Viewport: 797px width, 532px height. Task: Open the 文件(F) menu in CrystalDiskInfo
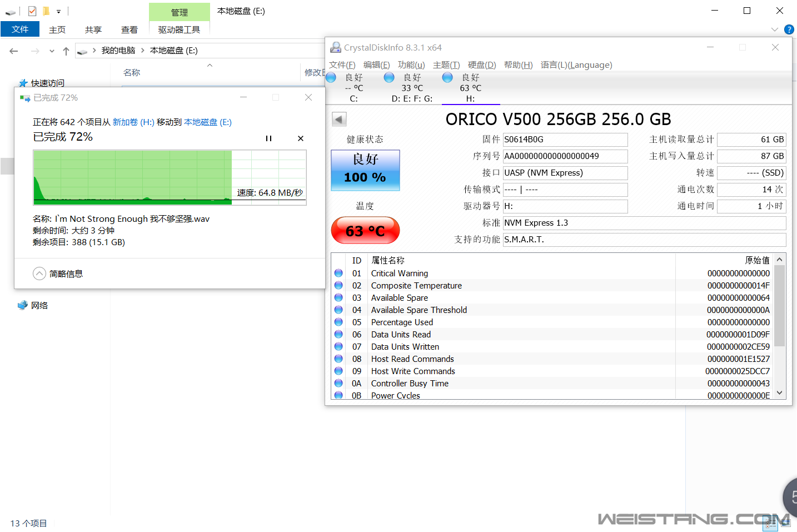(x=342, y=65)
